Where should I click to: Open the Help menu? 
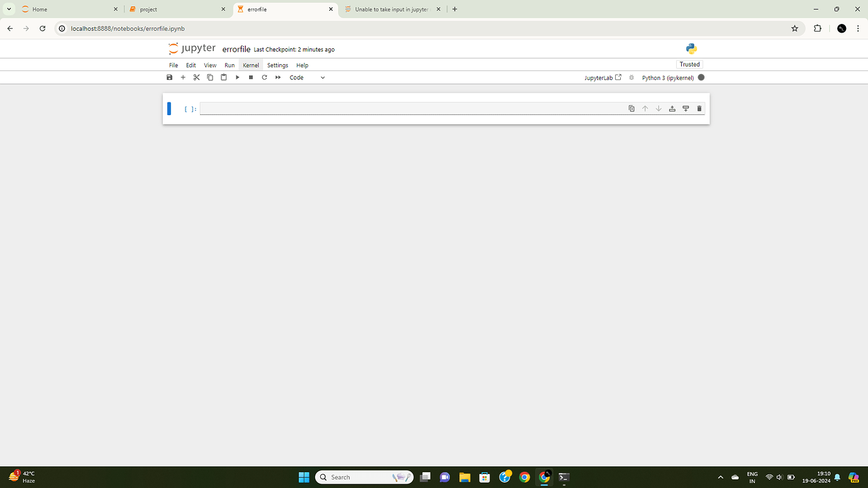tap(302, 65)
